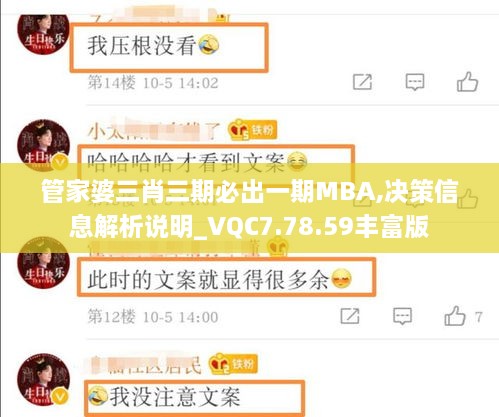Like the 第14楼 comment with the thumbs-up
The width and height of the screenshot is (499, 417).
467,82
